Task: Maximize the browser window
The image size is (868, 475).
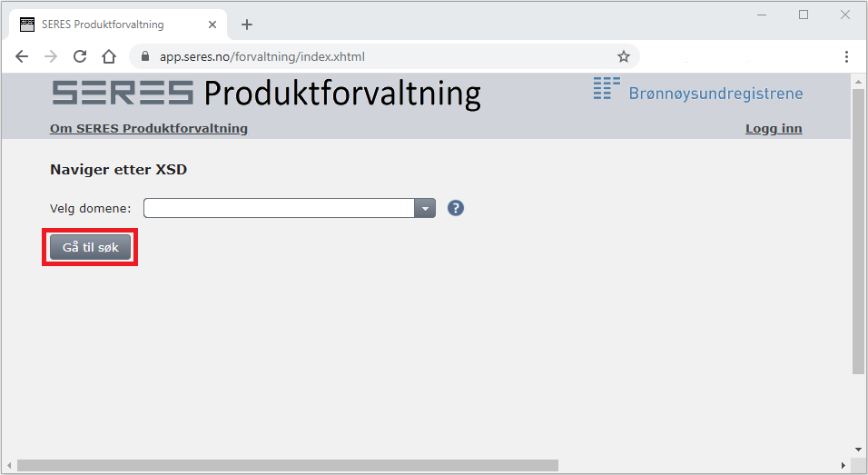Action: [x=804, y=15]
